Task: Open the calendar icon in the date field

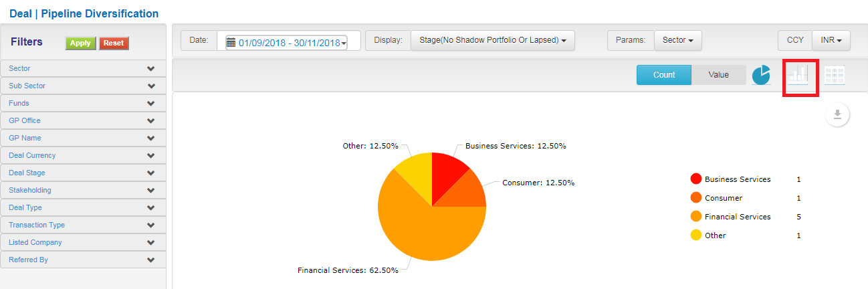Action: tap(231, 42)
